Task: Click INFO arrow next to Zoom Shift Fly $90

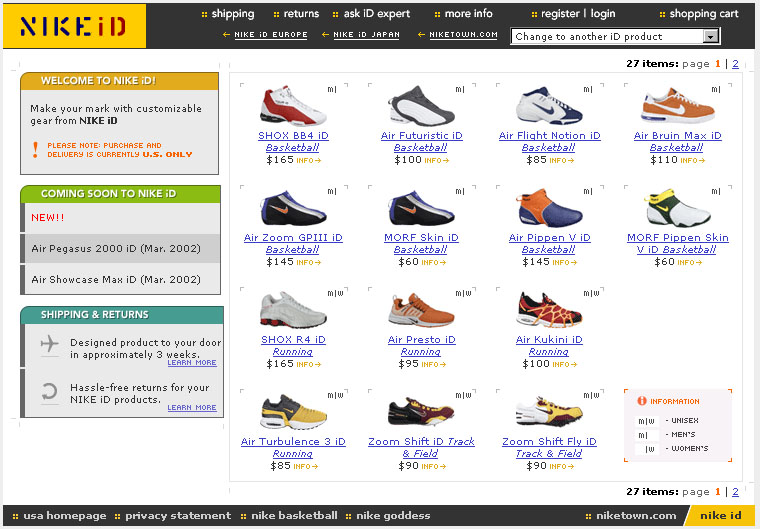Action: (562, 466)
